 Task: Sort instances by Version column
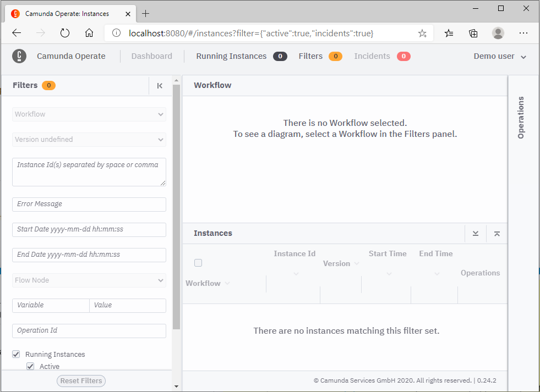[x=341, y=263]
